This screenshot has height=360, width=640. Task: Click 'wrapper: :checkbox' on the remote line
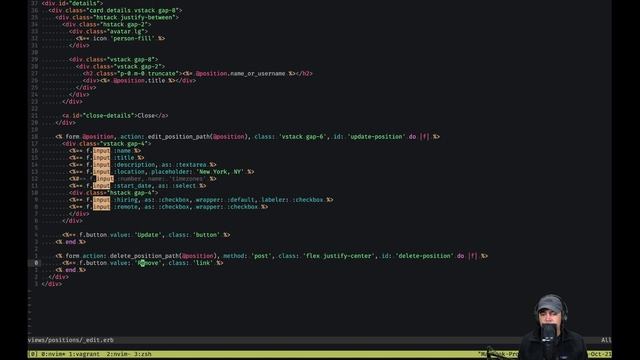[227, 207]
